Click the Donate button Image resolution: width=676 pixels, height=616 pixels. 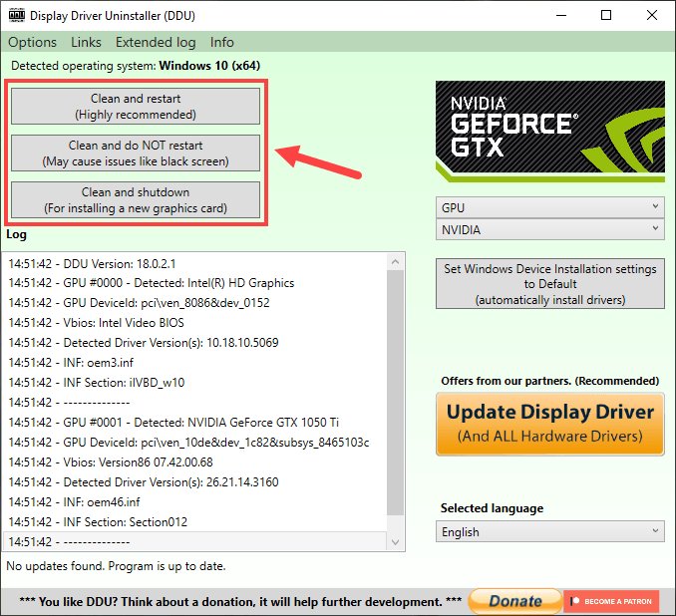pos(515,601)
